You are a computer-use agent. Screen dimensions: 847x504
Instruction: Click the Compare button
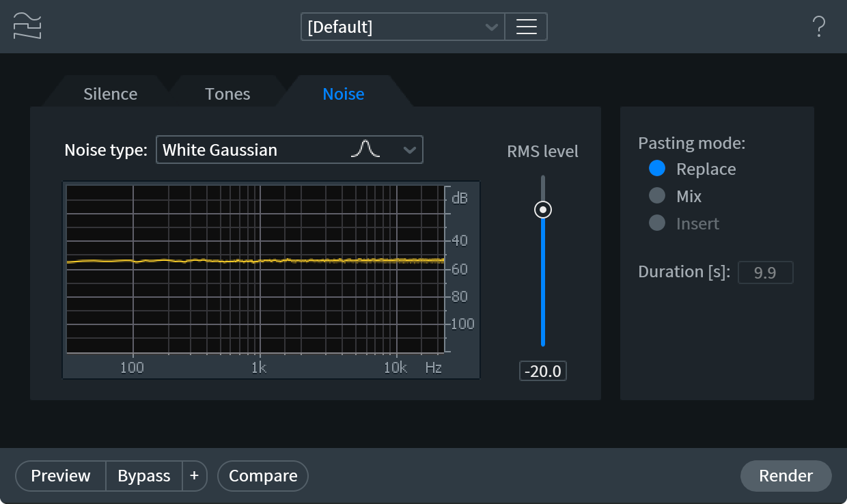263,476
